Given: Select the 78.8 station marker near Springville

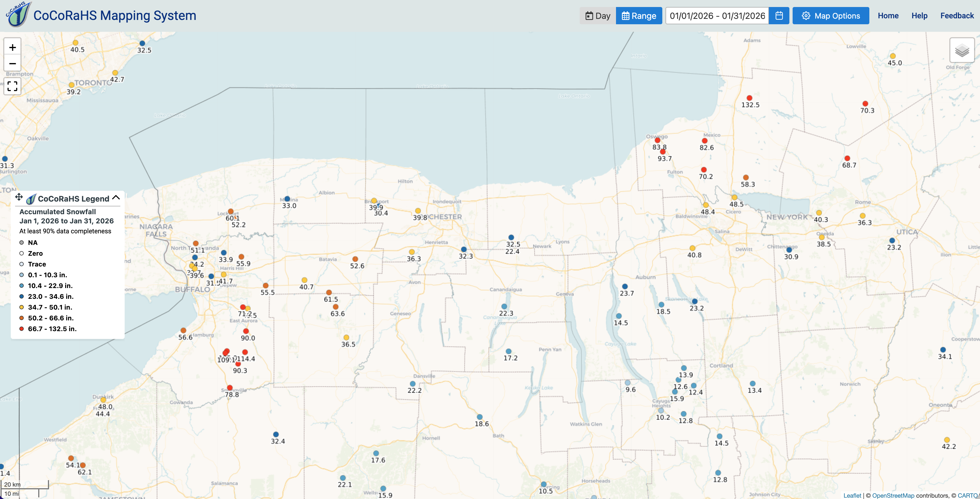Looking at the screenshot, I should pyautogui.click(x=230, y=388).
